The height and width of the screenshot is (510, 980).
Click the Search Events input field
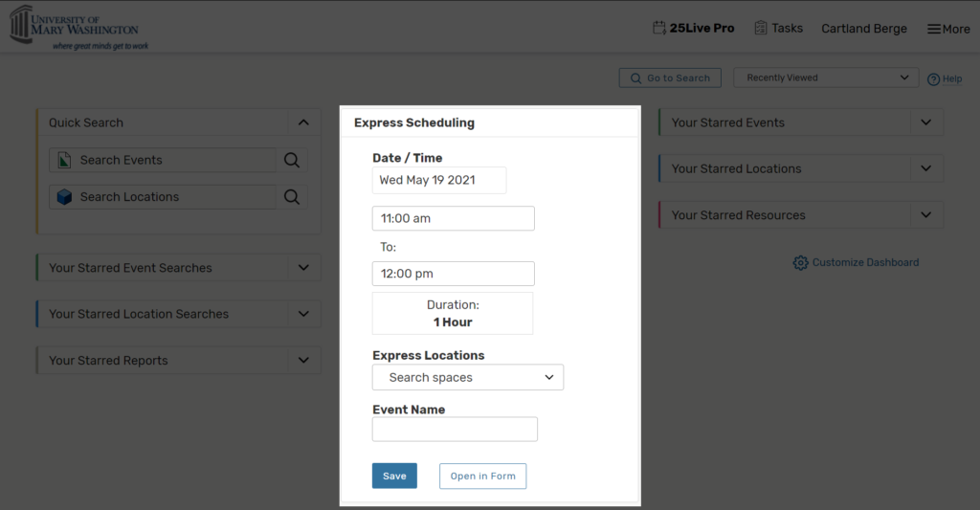(163, 160)
